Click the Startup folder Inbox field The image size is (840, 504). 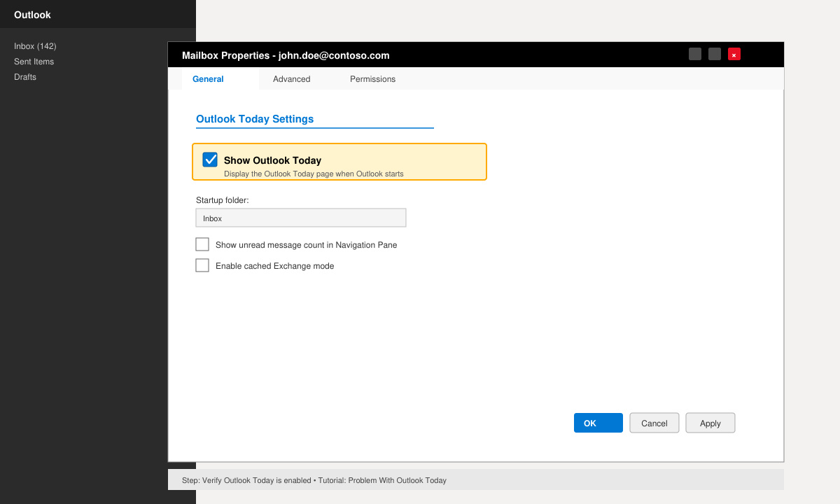pos(301,218)
